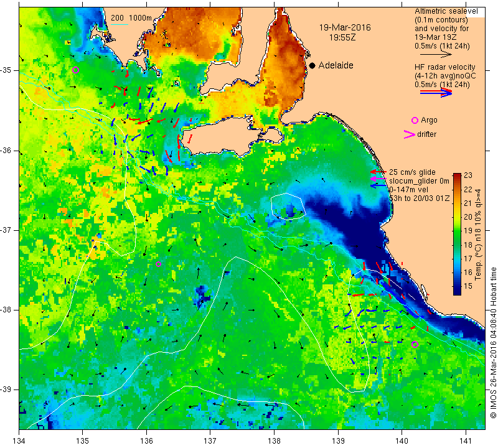The image size is (498, 448).
Task: Click the 136 longitude axis label
Action: click(x=147, y=441)
